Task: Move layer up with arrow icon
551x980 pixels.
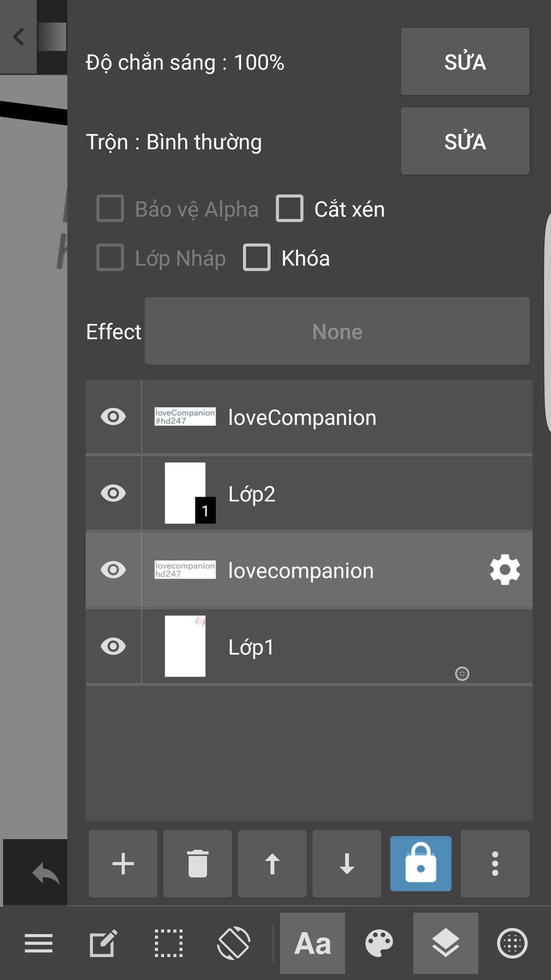Action: pos(272,864)
